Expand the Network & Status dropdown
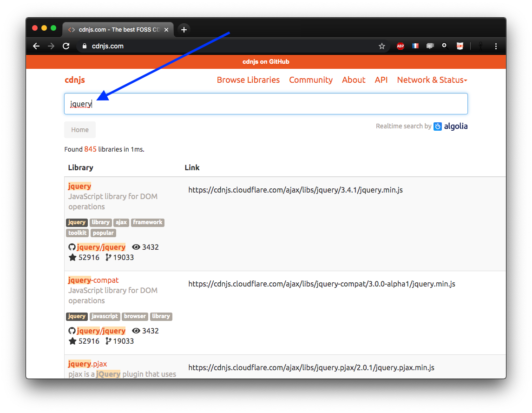 click(x=432, y=80)
